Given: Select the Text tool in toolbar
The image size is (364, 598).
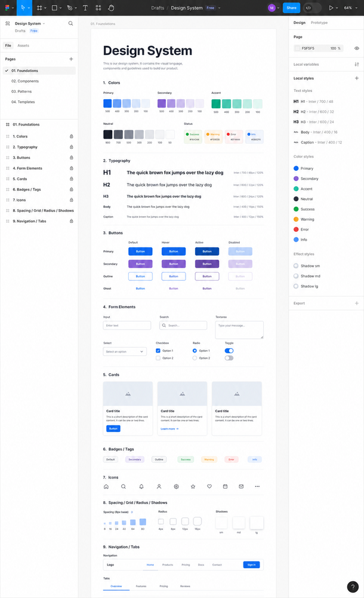Looking at the screenshot, I should pyautogui.click(x=85, y=8).
